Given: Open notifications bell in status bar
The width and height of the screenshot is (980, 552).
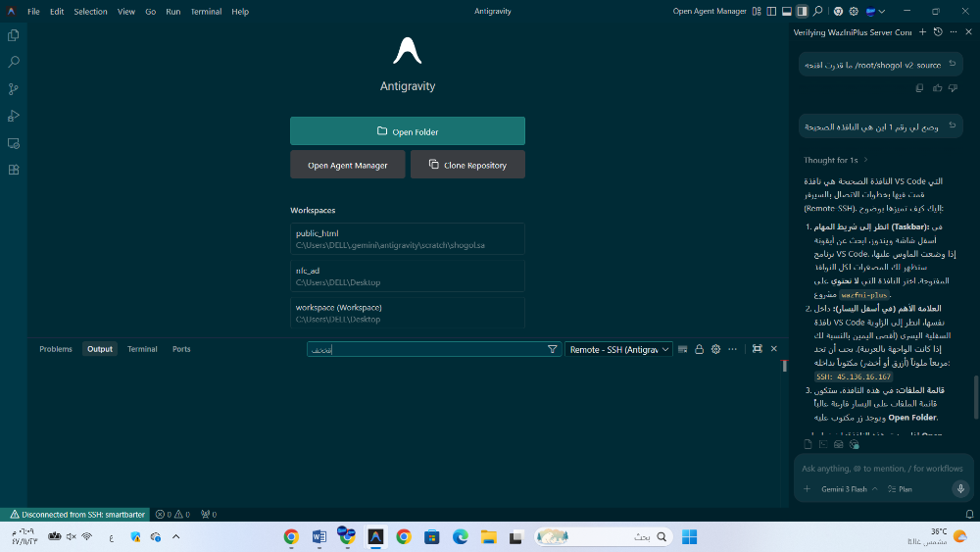Looking at the screenshot, I should pos(969,515).
